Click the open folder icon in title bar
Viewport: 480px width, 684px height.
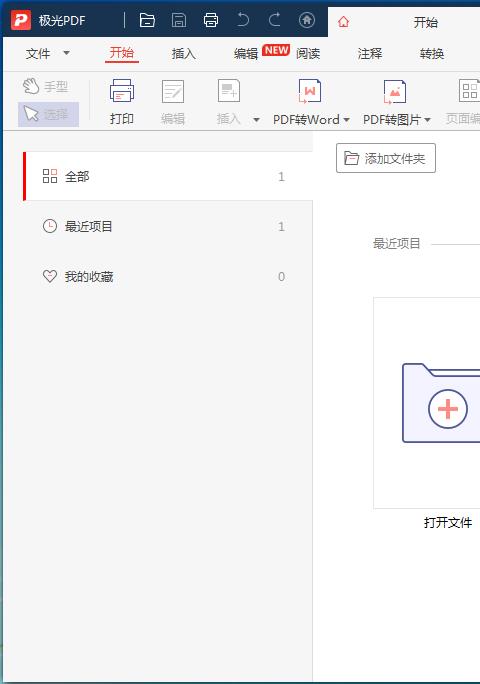click(147, 20)
